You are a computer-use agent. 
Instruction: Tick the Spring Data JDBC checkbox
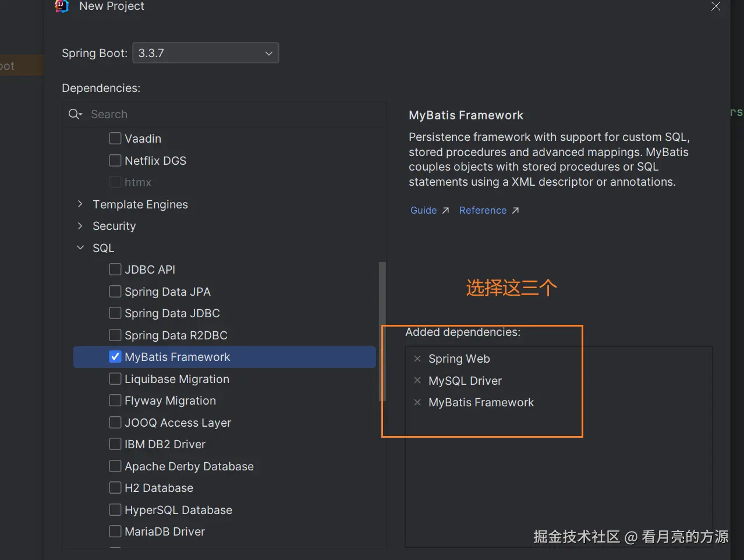[115, 313]
